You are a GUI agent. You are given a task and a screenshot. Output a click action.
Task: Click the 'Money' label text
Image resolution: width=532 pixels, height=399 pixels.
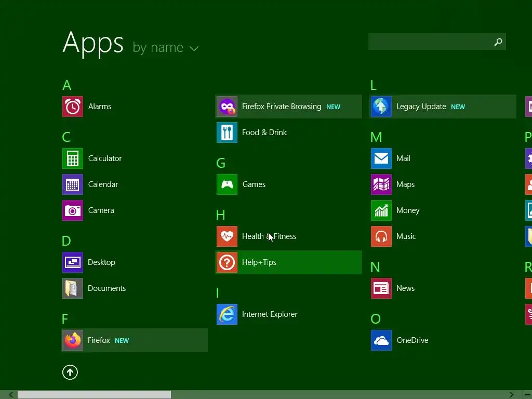[x=408, y=210]
